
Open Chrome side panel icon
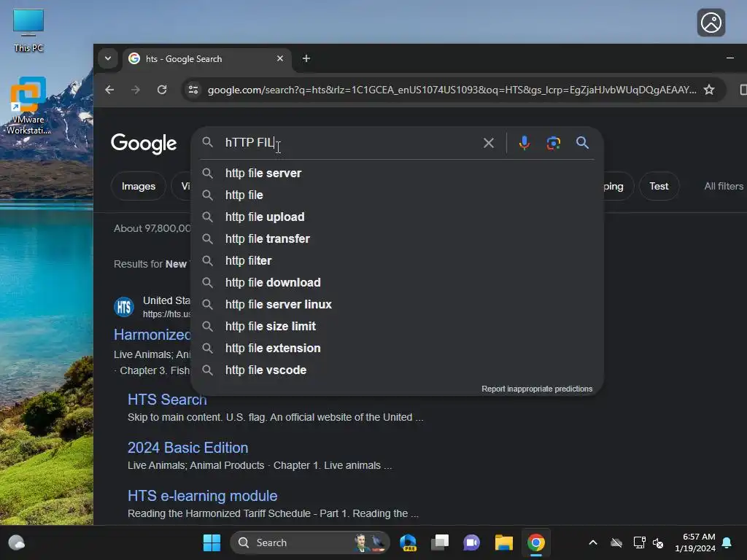coord(743,90)
